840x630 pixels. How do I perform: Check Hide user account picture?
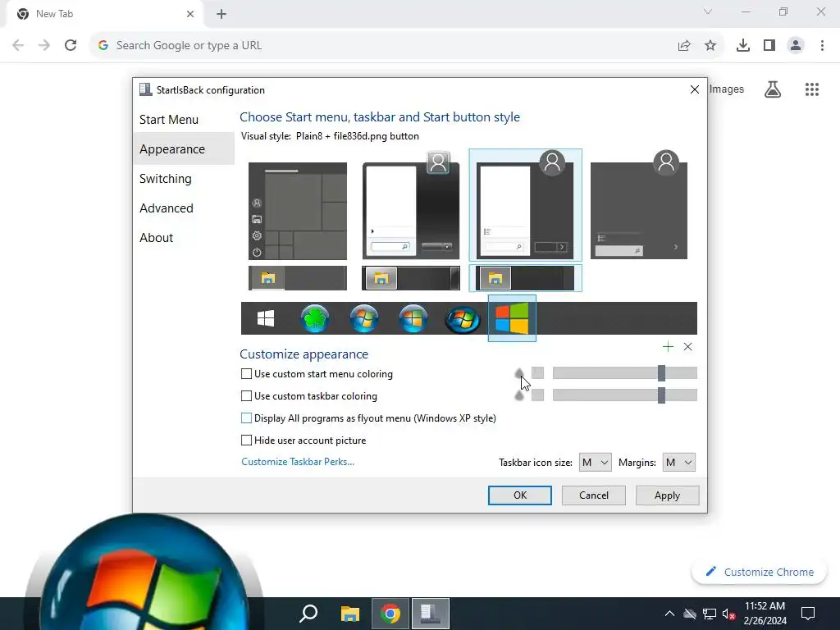coord(246,441)
